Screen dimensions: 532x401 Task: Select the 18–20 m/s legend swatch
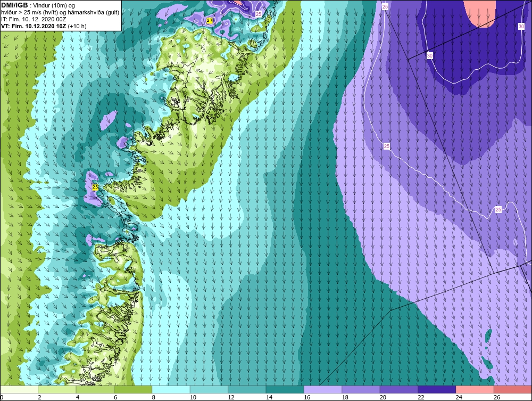[361, 389]
